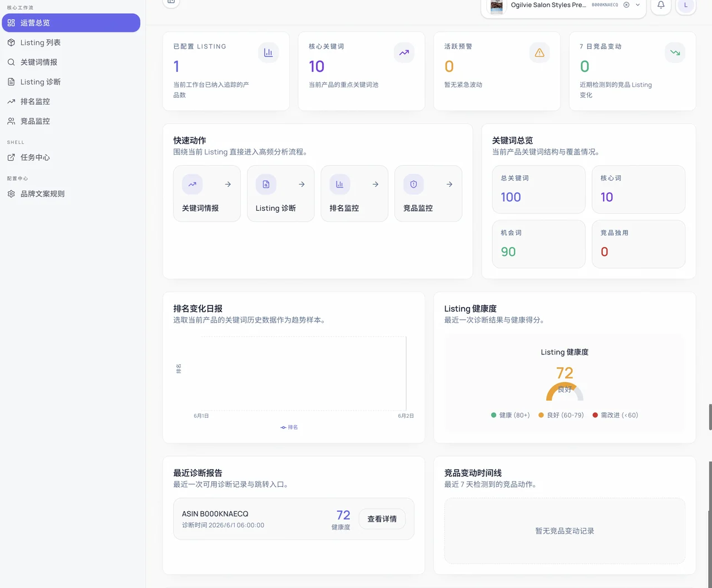
Task: Click the 需改进 (<60) legend item
Action: 615,415
